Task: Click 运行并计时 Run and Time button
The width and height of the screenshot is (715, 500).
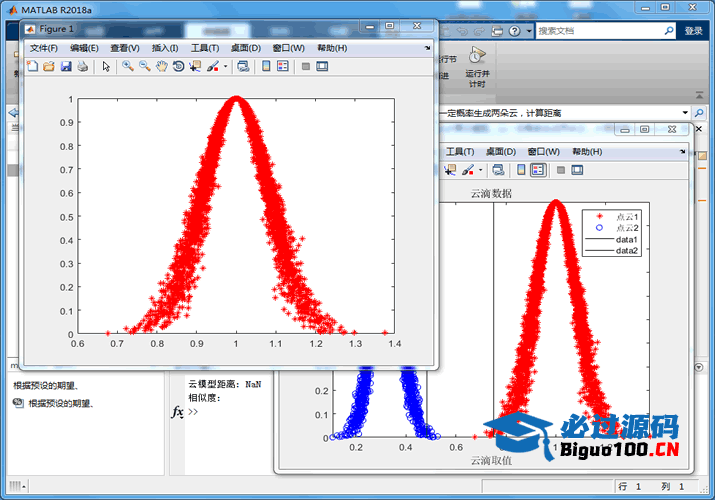Action: 477,67
